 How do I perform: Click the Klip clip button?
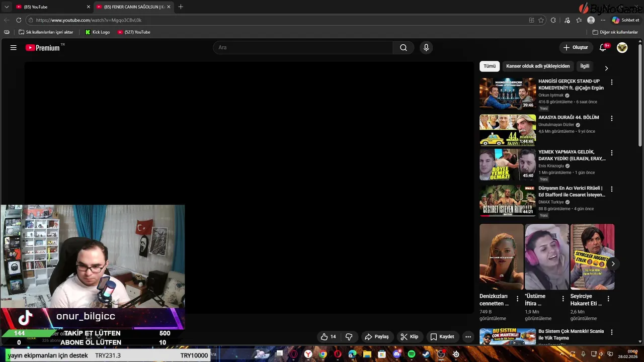[410, 336]
